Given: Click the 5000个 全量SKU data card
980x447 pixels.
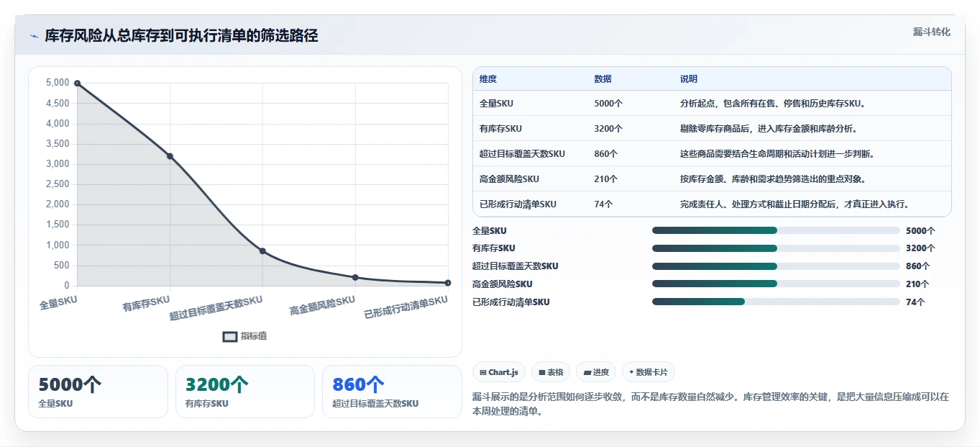Looking at the screenshot, I should click(98, 392).
